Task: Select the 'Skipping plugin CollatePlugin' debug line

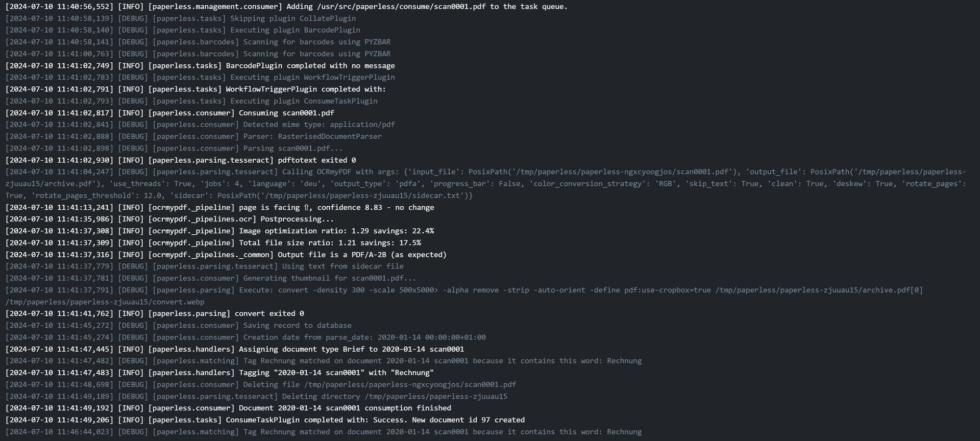Action: coord(181,18)
